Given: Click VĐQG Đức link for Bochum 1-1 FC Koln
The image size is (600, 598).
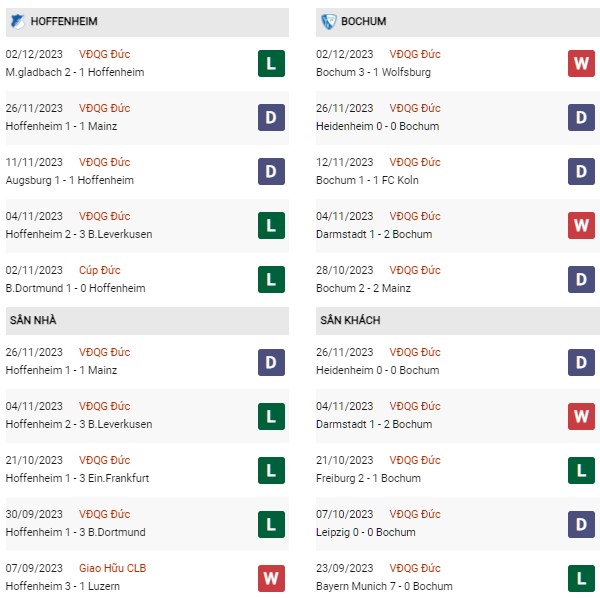Looking at the screenshot, I should [x=415, y=162].
